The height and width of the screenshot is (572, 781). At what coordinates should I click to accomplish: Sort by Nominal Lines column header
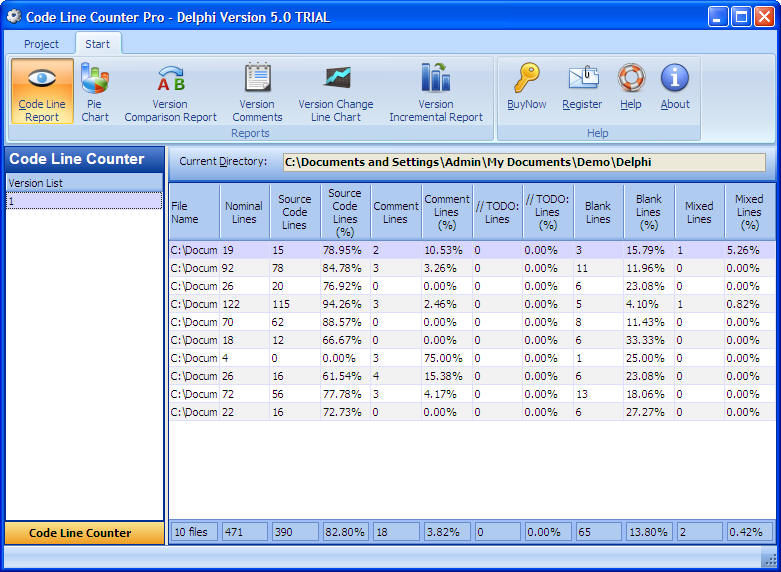pyautogui.click(x=244, y=212)
